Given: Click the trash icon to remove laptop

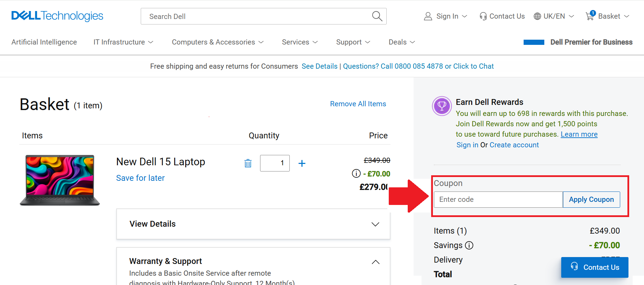Looking at the screenshot, I should tap(248, 163).
